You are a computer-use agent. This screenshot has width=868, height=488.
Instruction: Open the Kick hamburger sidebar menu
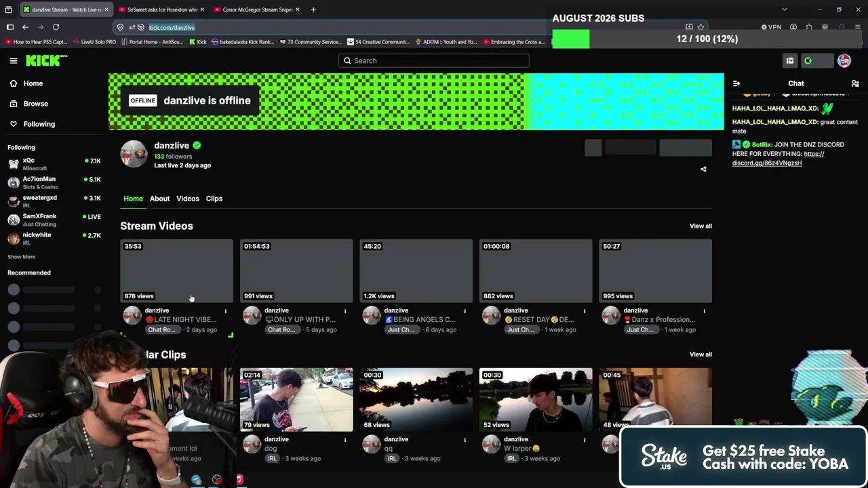coord(14,61)
